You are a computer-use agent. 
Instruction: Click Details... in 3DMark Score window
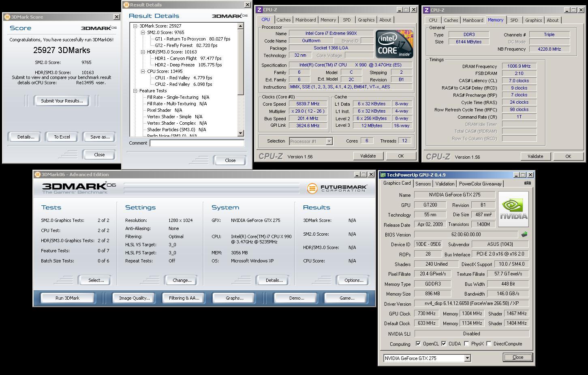click(x=26, y=137)
